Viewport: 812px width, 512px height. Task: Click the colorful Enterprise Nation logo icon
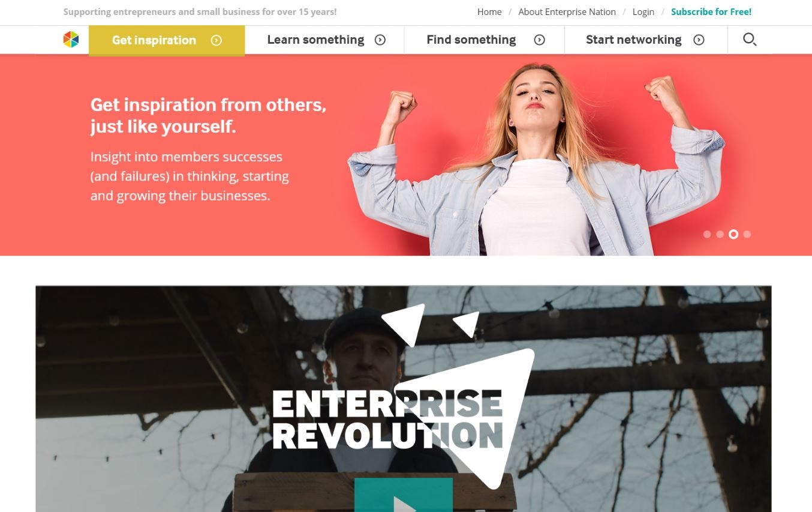click(71, 40)
